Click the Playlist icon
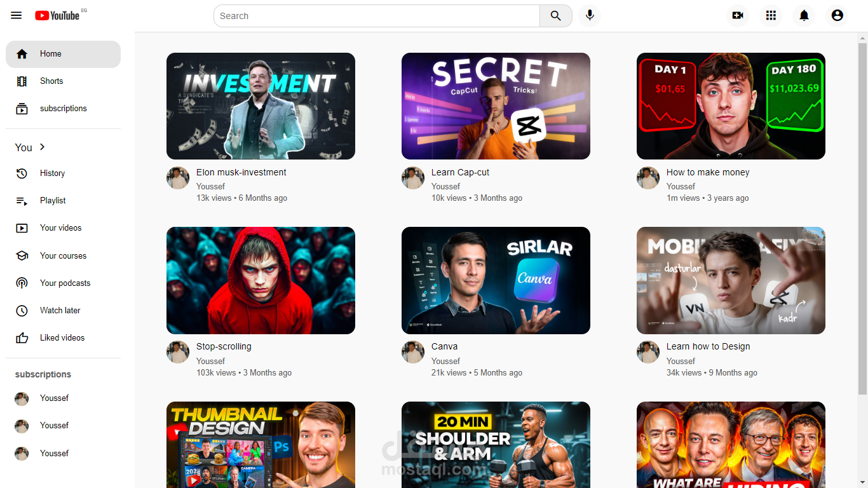 coord(22,201)
